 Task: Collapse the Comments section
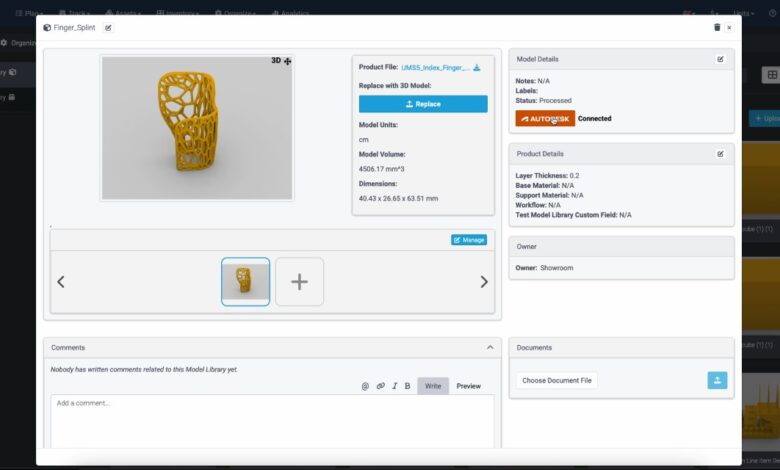pyautogui.click(x=489, y=347)
